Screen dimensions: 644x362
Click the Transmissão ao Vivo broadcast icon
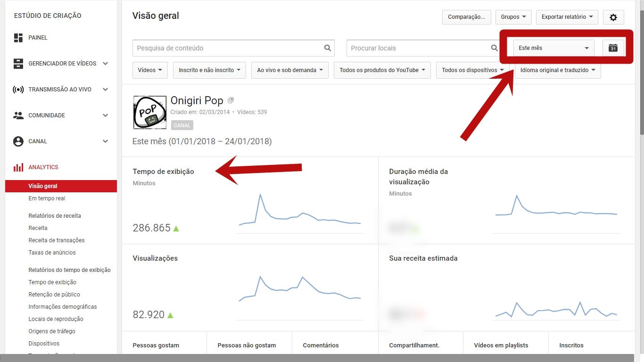(x=18, y=90)
